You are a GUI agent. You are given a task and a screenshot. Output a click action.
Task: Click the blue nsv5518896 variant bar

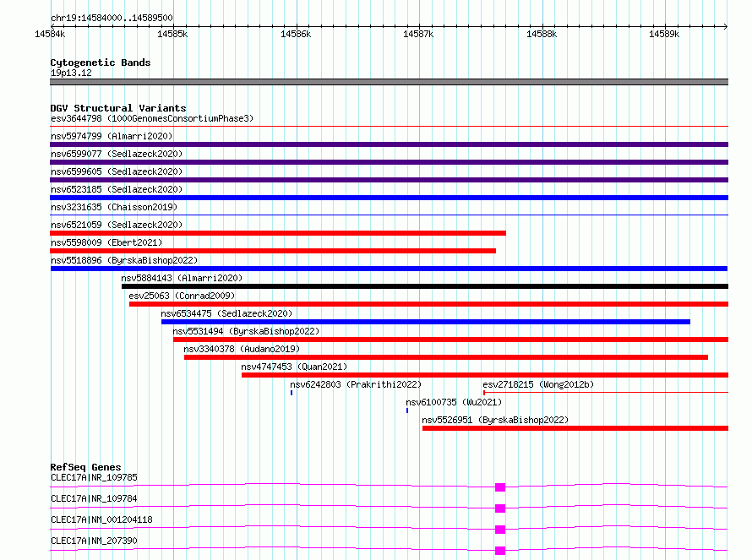(389, 269)
